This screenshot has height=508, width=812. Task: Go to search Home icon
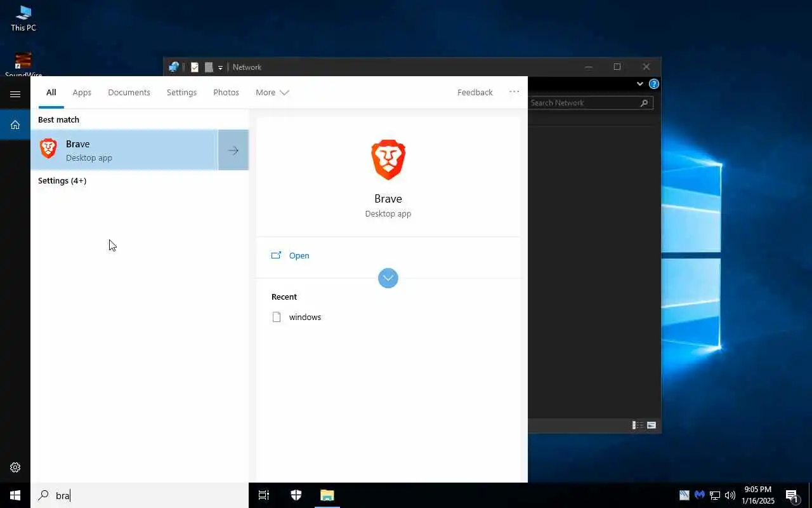(x=15, y=124)
